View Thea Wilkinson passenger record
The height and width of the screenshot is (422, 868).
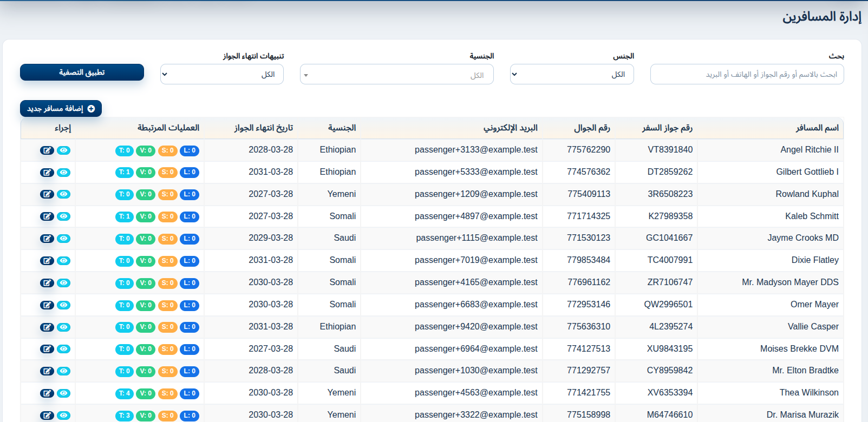(64, 393)
